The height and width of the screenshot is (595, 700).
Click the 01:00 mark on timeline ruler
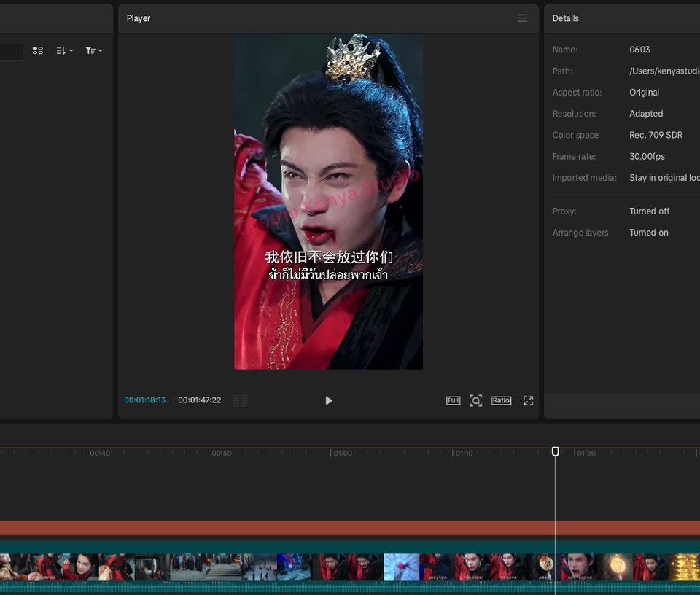pos(341,454)
